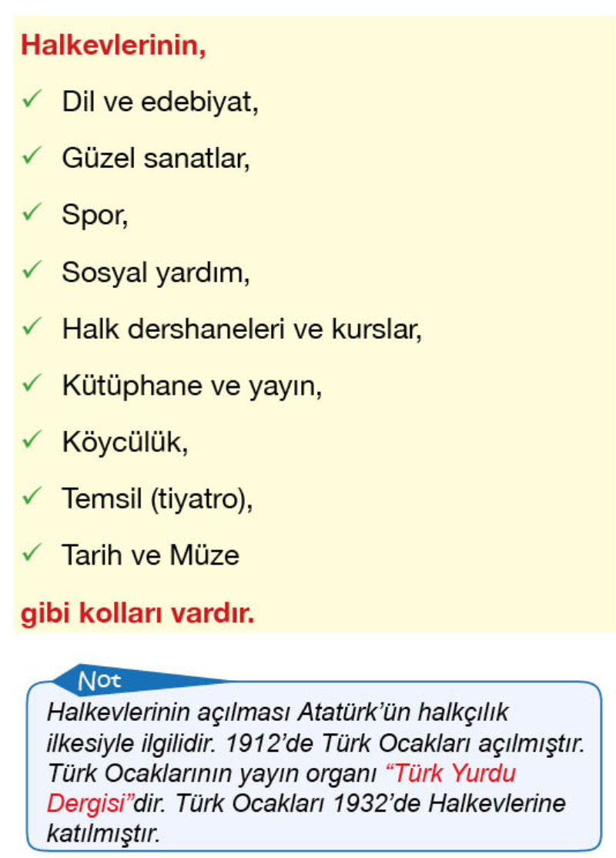Click the green checkmark before Köycülük
The width and height of the screenshot is (616, 858).
(32, 440)
